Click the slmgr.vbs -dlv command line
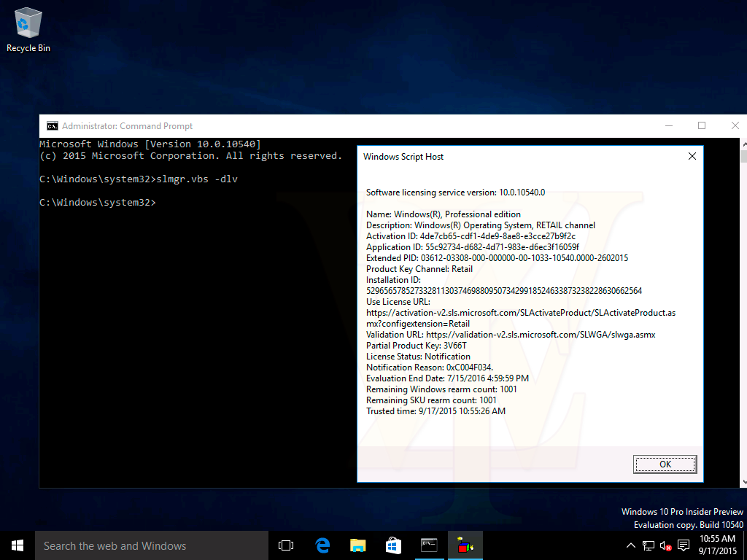The height and width of the screenshot is (560, 747). pos(138,179)
